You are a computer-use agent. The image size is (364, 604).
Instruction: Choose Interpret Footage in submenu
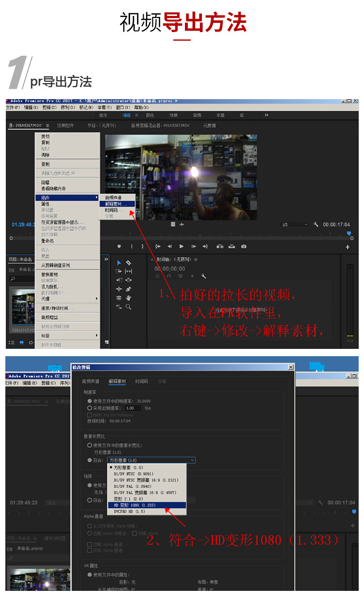tap(116, 204)
